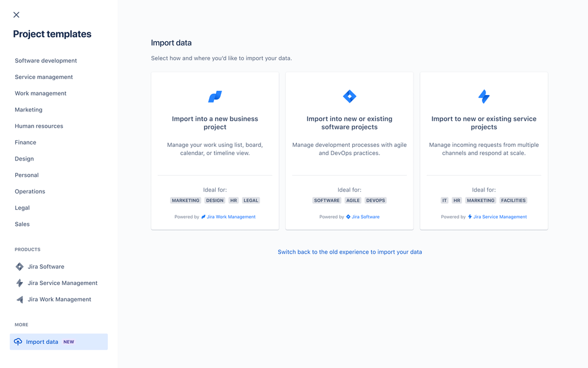Click the FACILITIES tag on the service projects card

tap(513, 201)
